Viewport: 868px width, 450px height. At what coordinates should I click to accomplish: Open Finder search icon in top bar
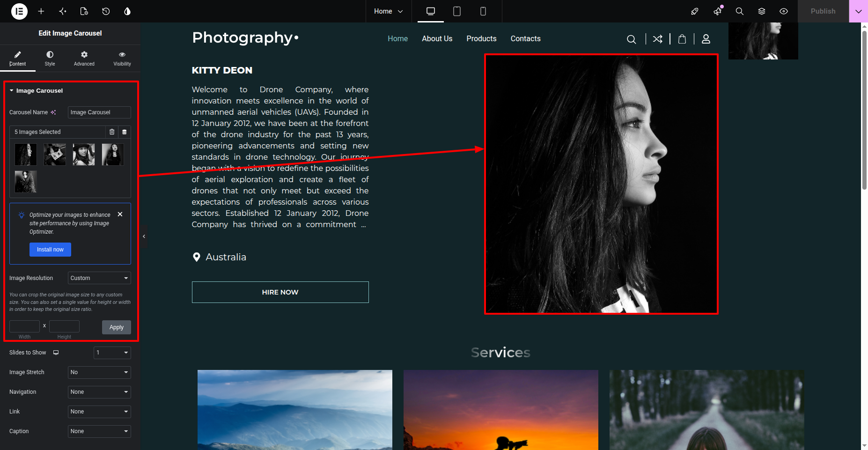click(x=740, y=11)
